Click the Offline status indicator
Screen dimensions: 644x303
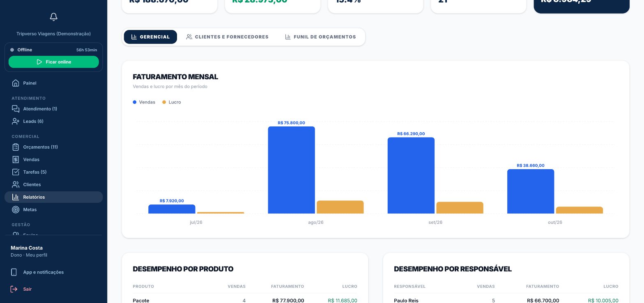click(21, 50)
